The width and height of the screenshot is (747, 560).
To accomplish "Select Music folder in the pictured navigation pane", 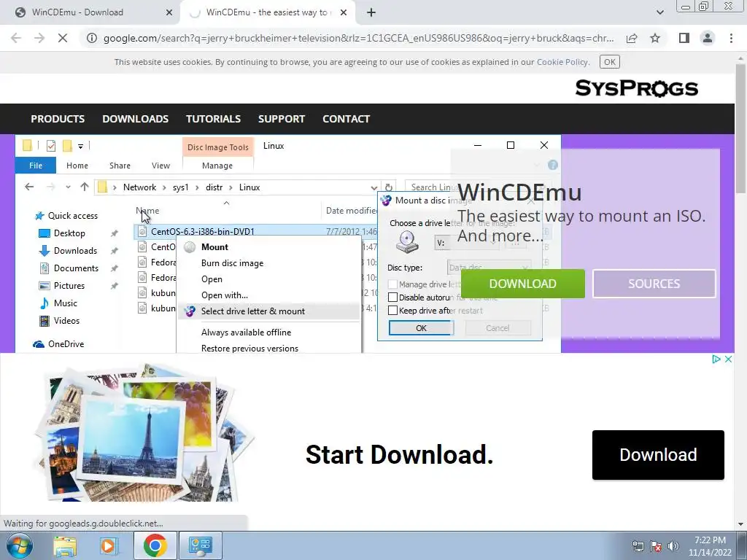I will click(x=58, y=303).
